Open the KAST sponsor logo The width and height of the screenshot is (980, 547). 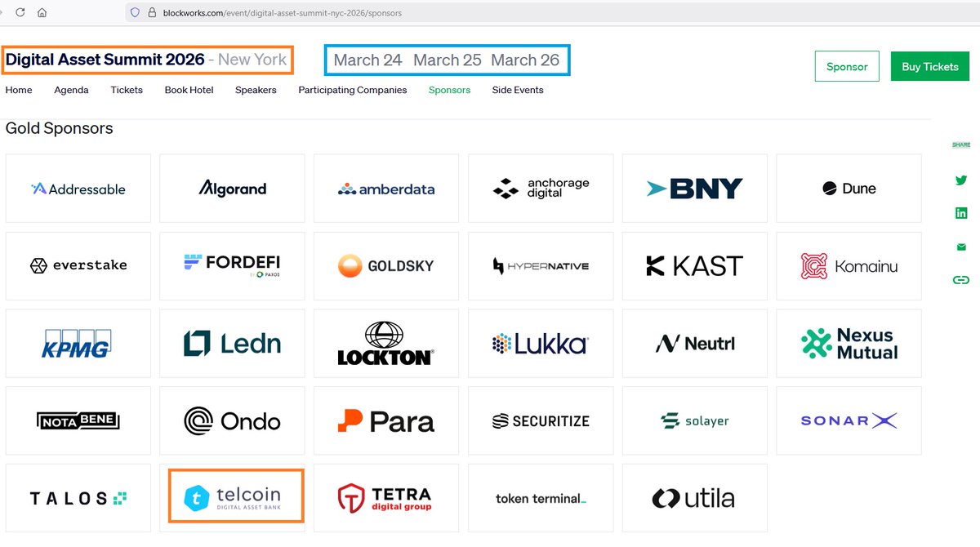pos(695,265)
